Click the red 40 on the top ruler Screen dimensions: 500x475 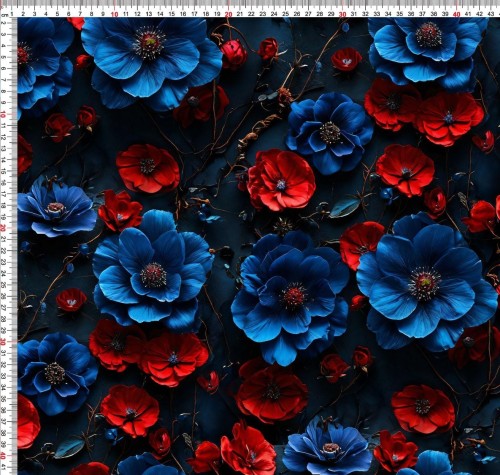point(457,14)
